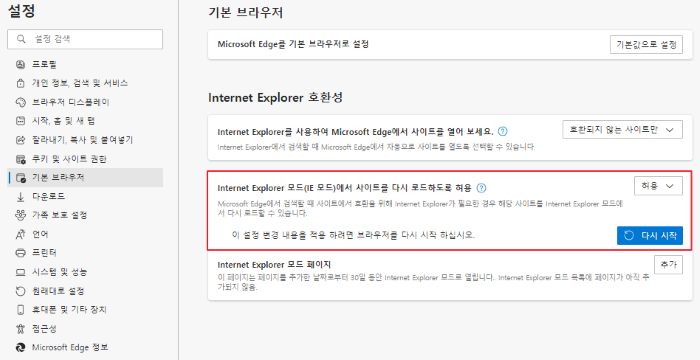Click the 기본 브라우저 sidebar icon

[21, 178]
